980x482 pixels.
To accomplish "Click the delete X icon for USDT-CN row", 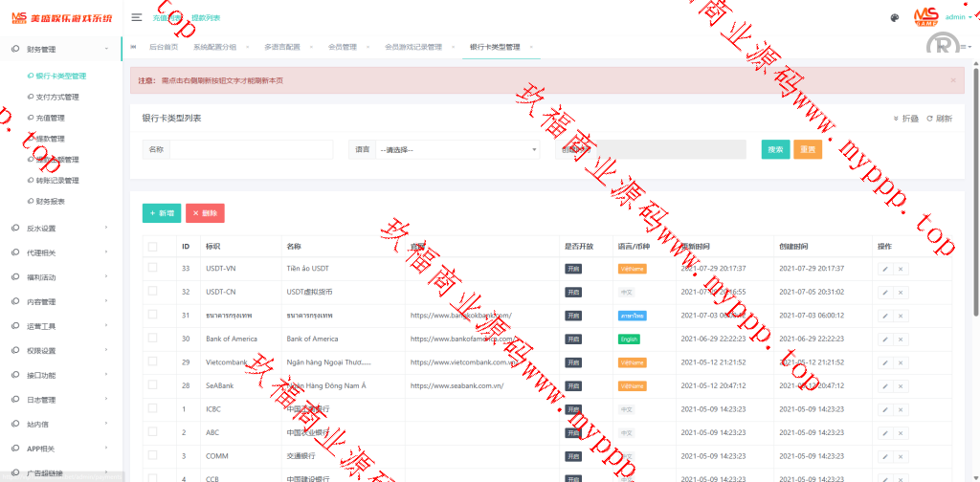I will tap(901, 292).
